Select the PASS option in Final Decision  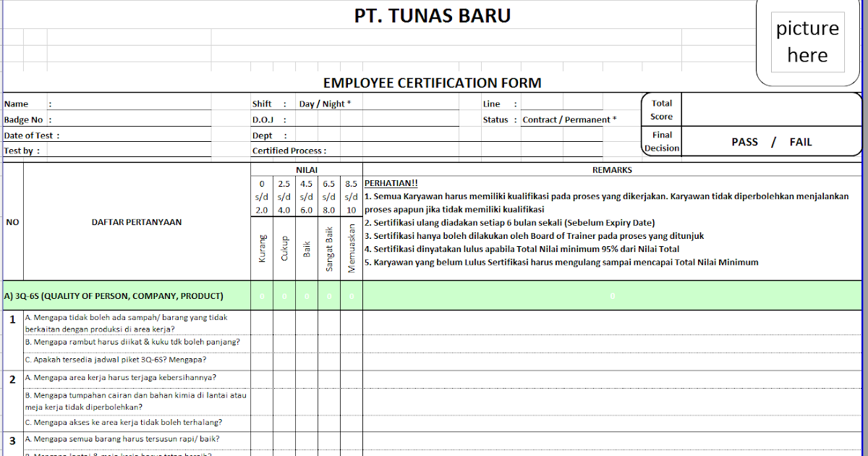[x=744, y=142]
